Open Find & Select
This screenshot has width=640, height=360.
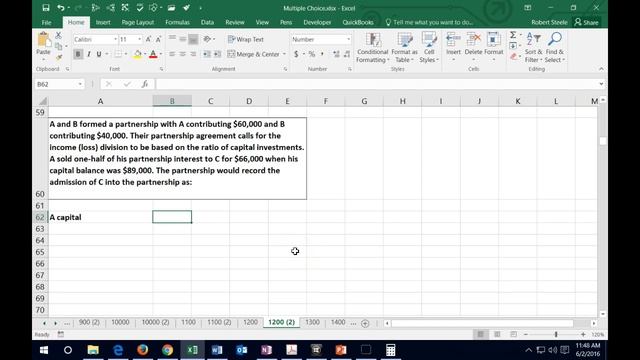point(555,47)
